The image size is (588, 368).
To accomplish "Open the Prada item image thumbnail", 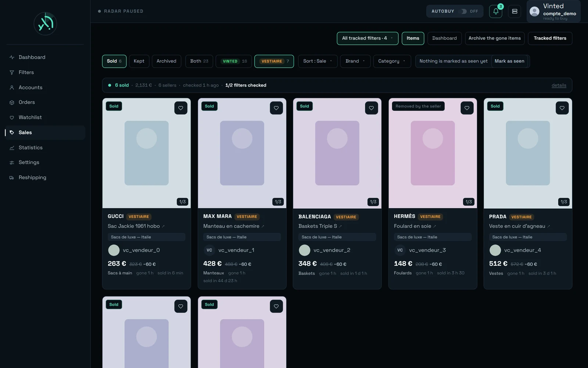I will (528, 153).
